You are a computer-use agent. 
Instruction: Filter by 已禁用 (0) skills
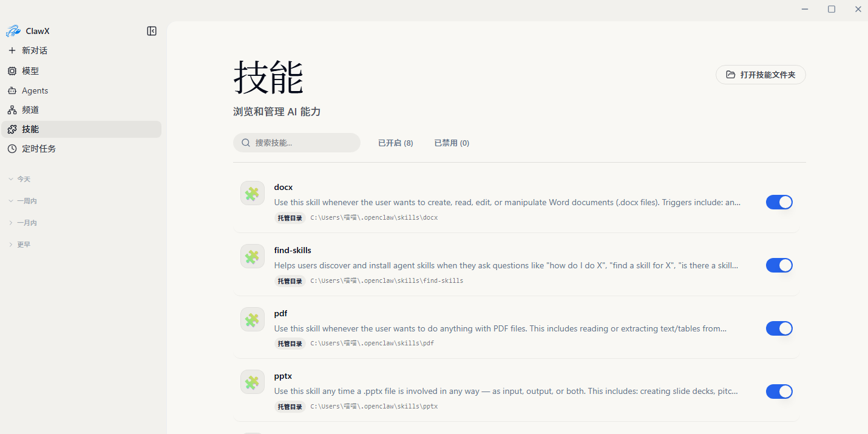pos(452,143)
